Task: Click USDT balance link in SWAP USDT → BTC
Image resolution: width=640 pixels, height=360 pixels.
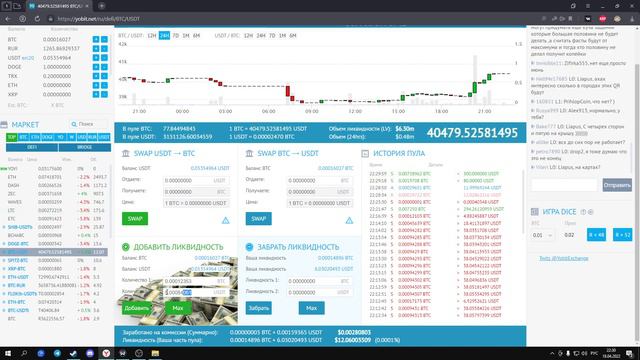Action: [210, 168]
